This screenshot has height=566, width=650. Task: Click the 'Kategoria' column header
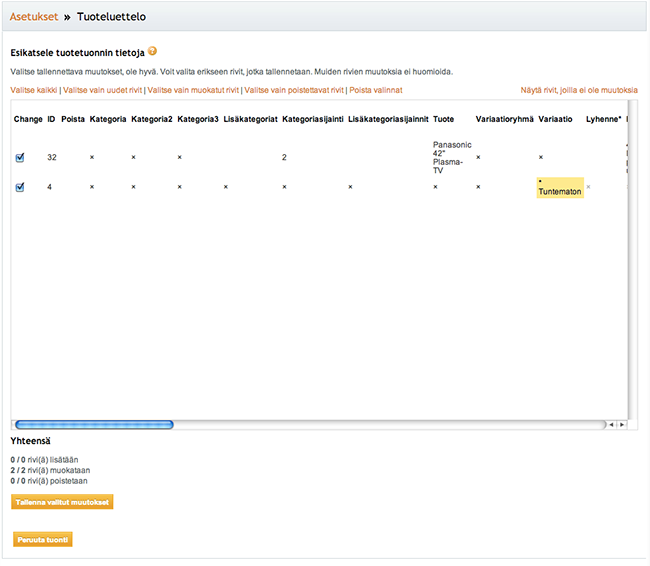pyautogui.click(x=107, y=119)
